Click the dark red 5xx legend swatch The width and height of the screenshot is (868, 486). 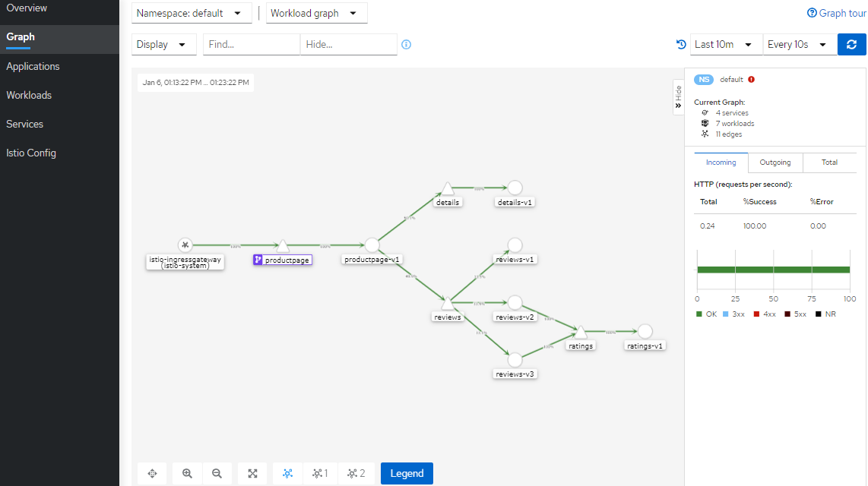click(x=787, y=314)
